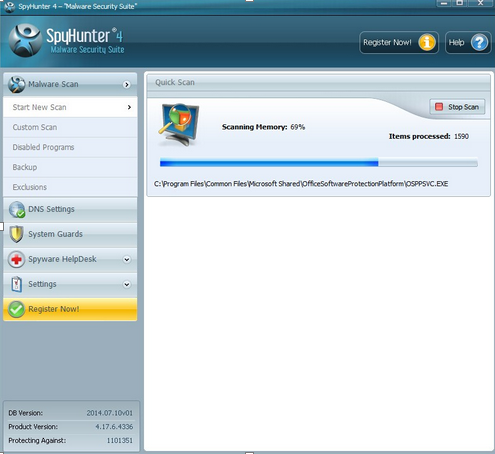Open Disabled Programs

click(x=70, y=147)
